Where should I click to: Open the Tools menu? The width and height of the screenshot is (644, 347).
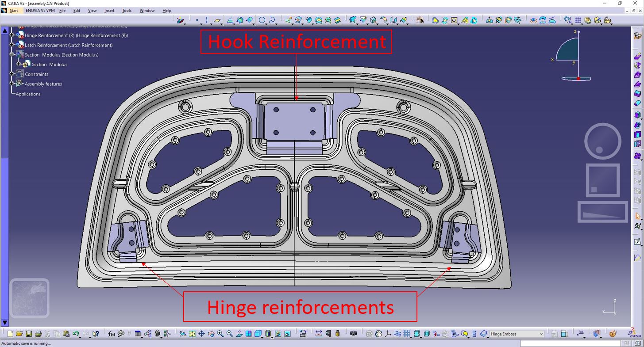[x=127, y=11]
